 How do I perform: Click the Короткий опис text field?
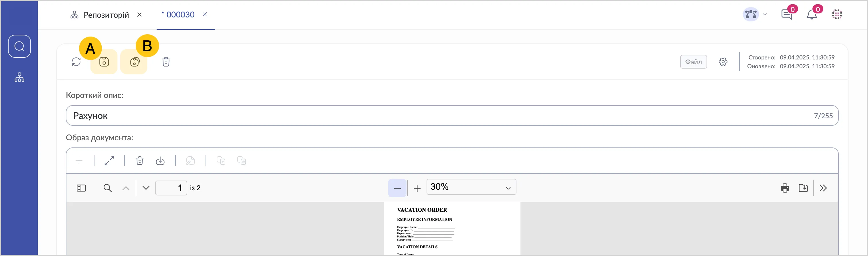(438, 116)
